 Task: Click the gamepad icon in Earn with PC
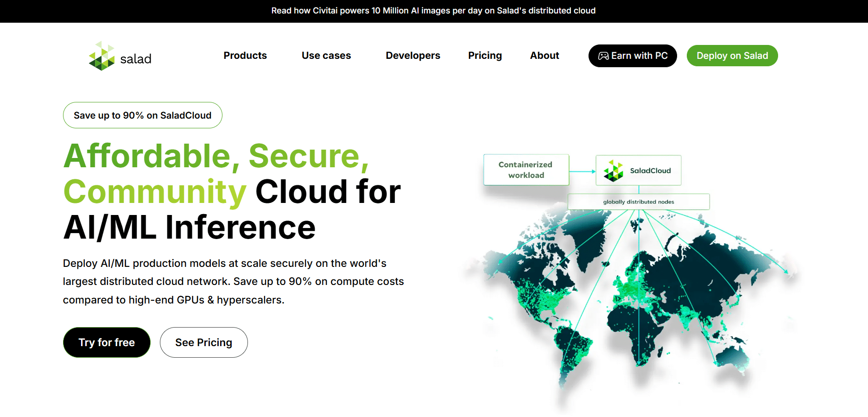pyautogui.click(x=603, y=56)
